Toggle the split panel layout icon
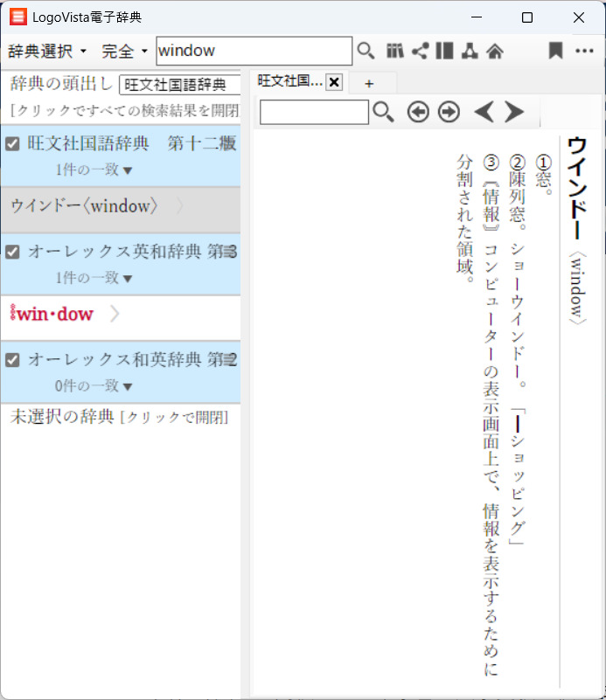Screen dimensions: 606x700 pyautogui.click(x=444, y=51)
